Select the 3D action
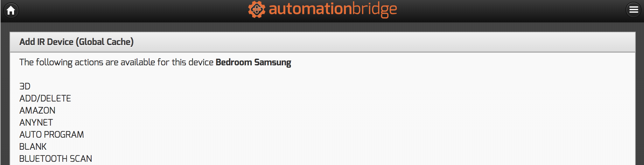 coord(25,86)
